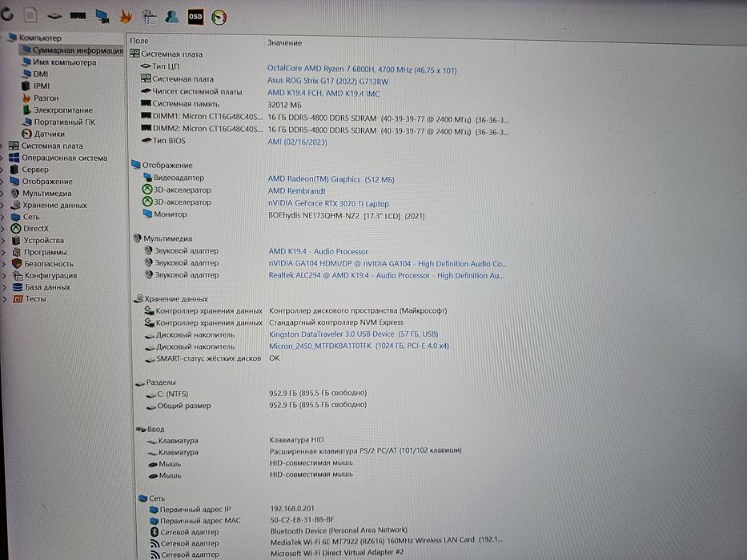This screenshot has width=747, height=560.
Task: Click the memory module toolbar icon
Action: (78, 16)
